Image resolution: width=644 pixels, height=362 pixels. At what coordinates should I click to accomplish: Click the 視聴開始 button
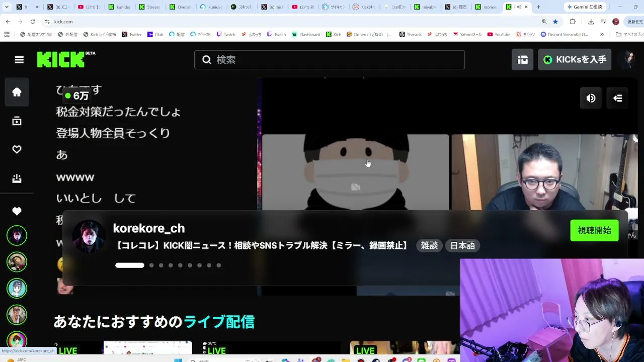594,231
